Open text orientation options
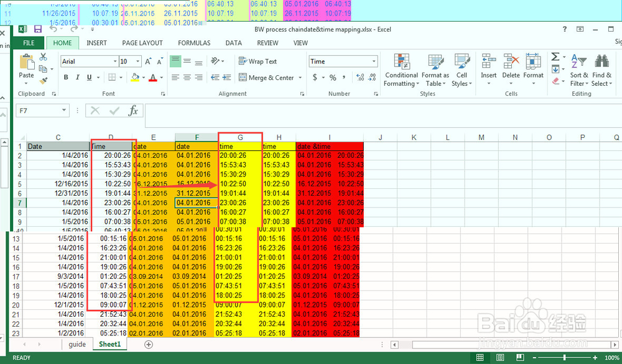Image resolution: width=622 pixels, height=364 pixels. (217, 61)
